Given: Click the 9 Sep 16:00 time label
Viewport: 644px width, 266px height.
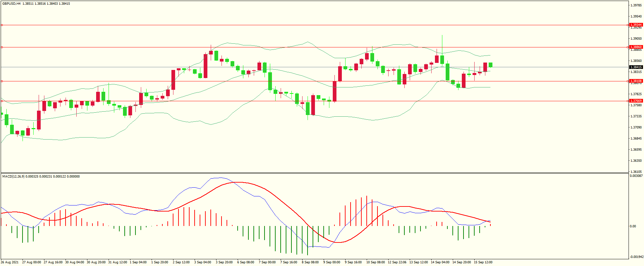Looking at the screenshot, I should coord(353,262).
